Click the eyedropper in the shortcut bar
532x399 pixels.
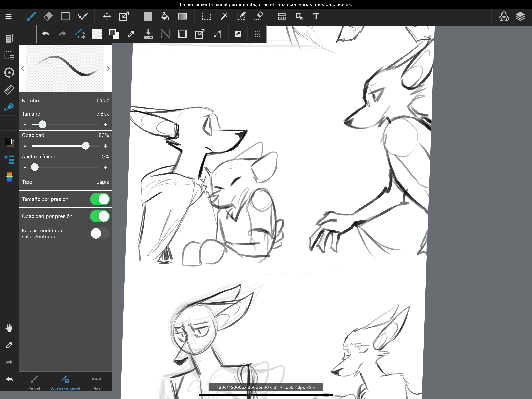tap(131, 34)
